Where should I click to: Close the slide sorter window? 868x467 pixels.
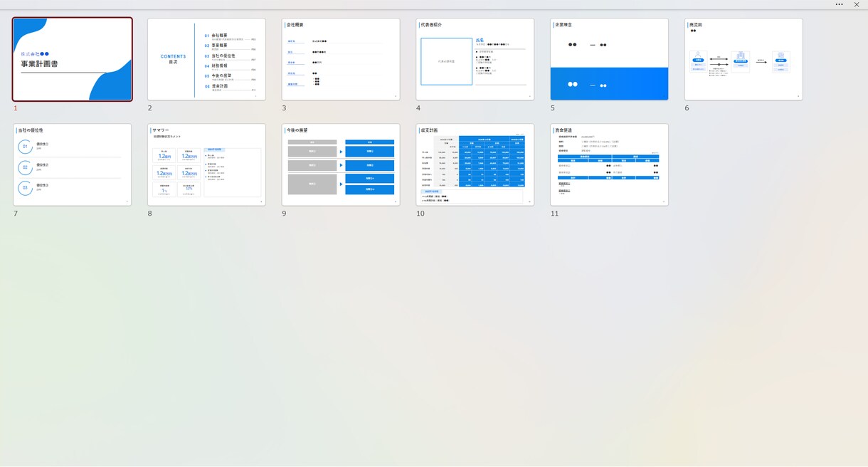tap(857, 4)
